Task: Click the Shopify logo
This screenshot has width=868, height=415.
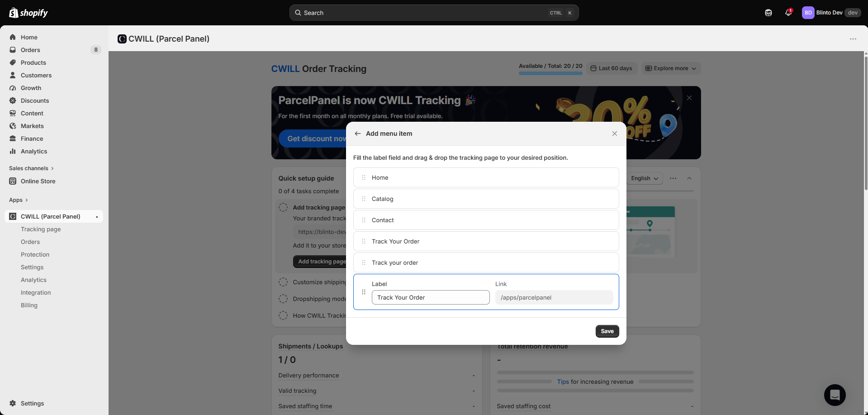Action: [28, 13]
